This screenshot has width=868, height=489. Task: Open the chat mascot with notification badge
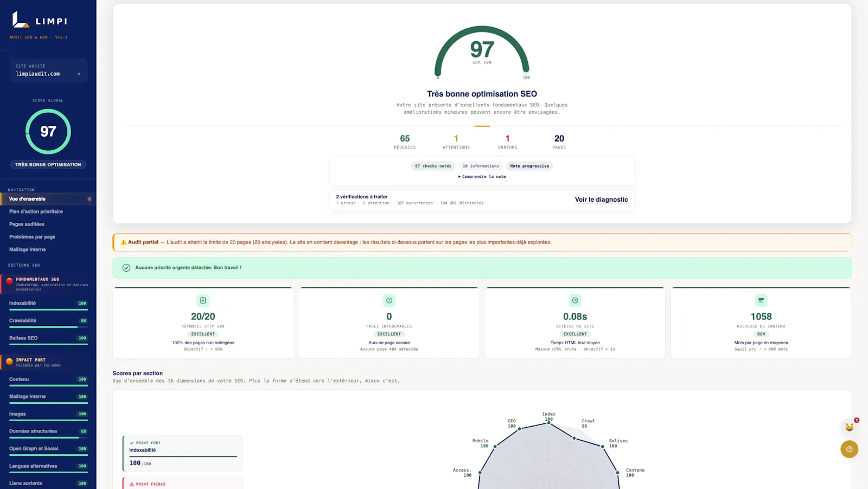(x=849, y=427)
